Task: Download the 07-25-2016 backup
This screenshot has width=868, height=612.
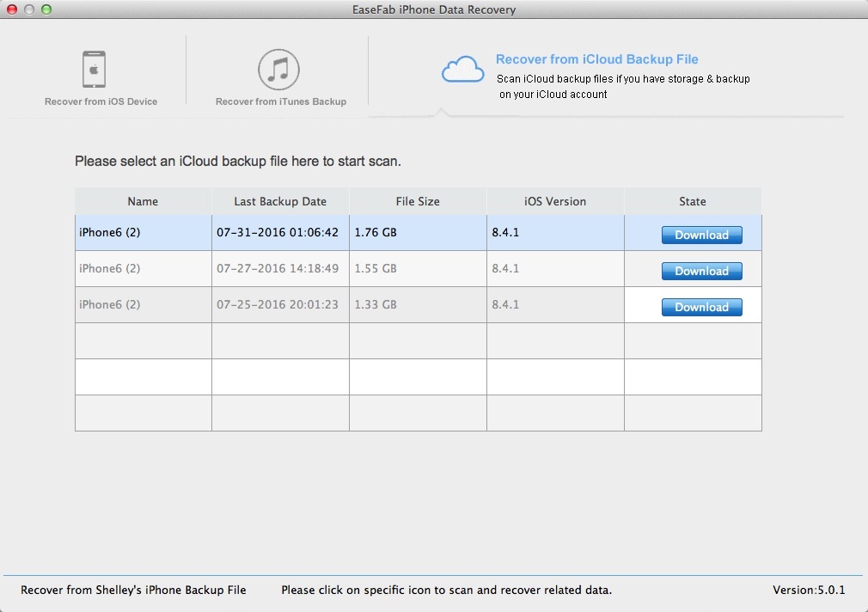Action: [x=701, y=307]
